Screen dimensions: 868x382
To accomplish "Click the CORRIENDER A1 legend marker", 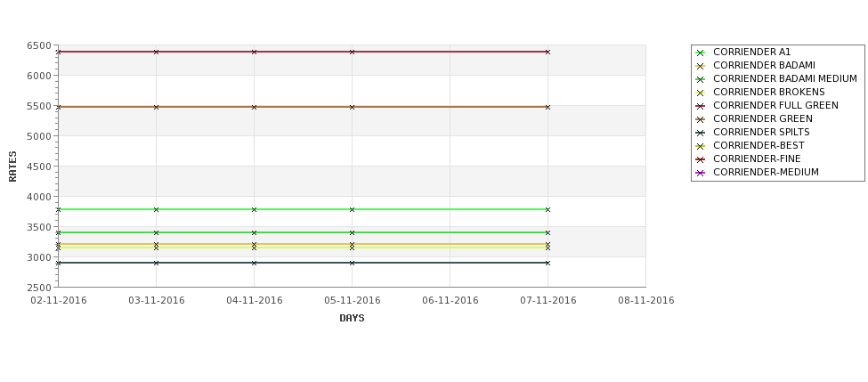I will click(x=700, y=53).
